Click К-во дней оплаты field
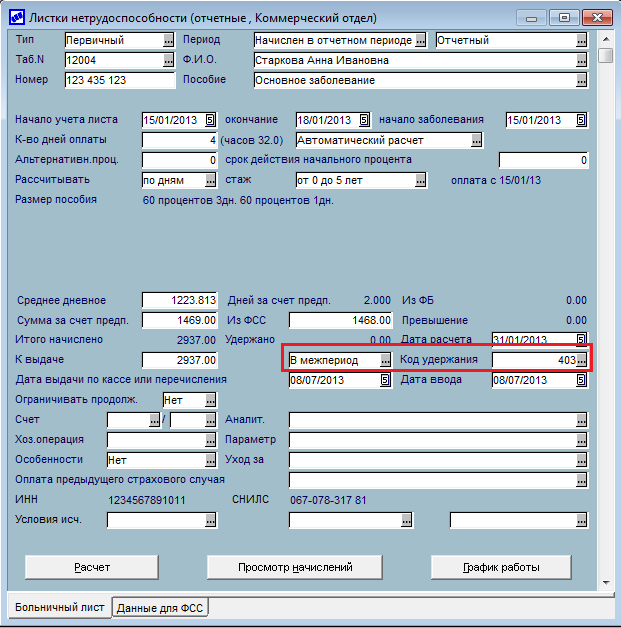Screen dimensions: 621x628 point(179,140)
